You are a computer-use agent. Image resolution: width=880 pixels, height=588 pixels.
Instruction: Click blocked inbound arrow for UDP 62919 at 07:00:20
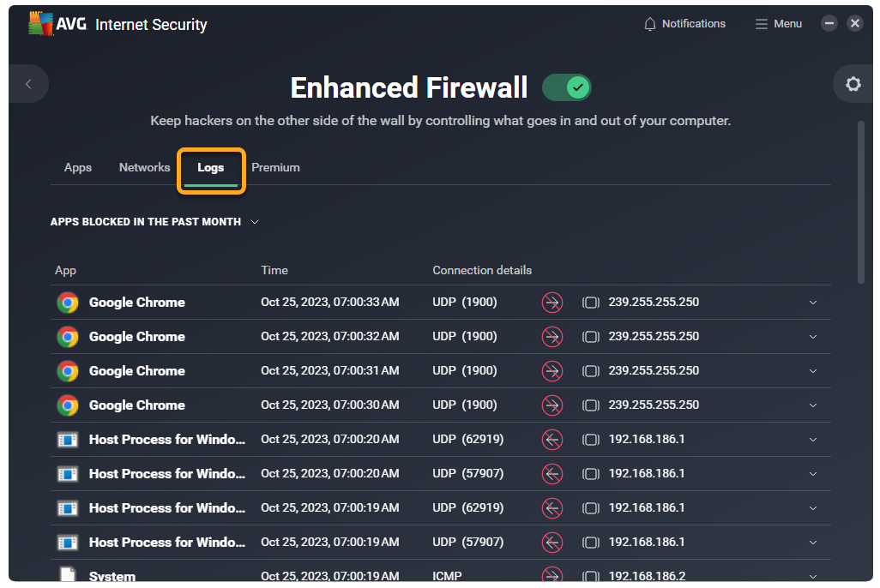552,440
